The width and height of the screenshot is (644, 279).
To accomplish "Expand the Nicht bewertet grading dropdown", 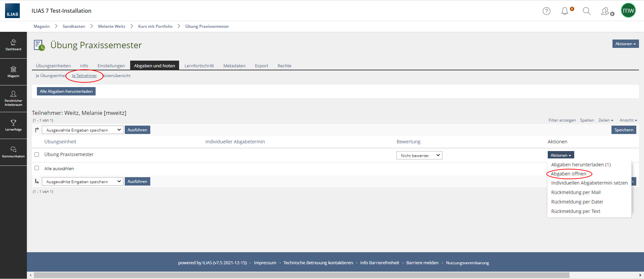I will [419, 155].
